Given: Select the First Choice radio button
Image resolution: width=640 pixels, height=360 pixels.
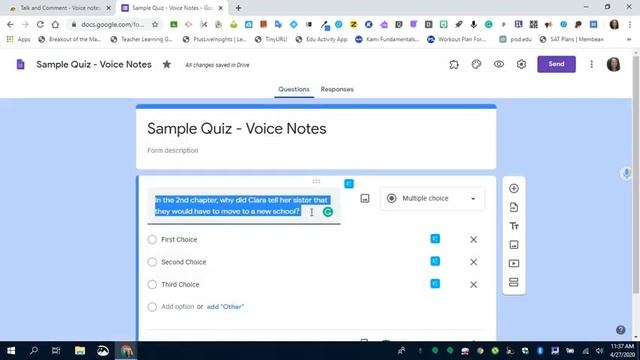Looking at the screenshot, I should pyautogui.click(x=152, y=240).
